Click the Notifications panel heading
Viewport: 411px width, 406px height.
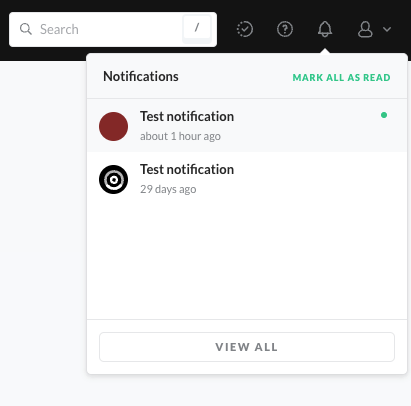coord(141,76)
